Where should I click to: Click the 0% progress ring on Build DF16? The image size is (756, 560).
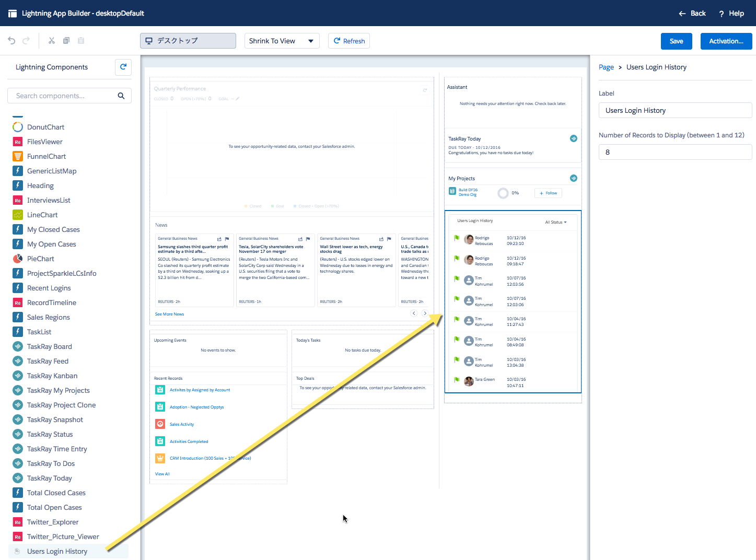click(503, 193)
